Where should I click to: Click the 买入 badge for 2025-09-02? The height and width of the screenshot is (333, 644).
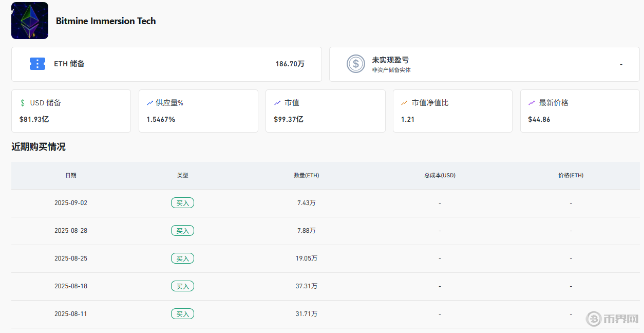(x=182, y=203)
